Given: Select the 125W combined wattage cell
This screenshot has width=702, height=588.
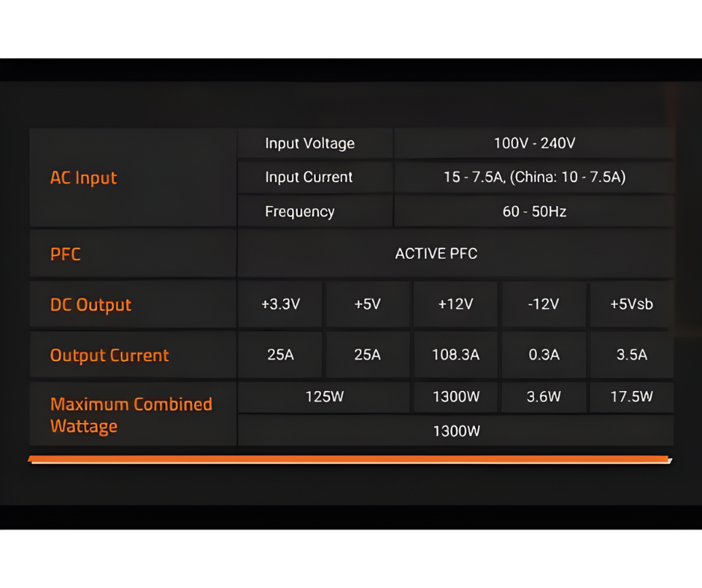Looking at the screenshot, I should 324,397.
